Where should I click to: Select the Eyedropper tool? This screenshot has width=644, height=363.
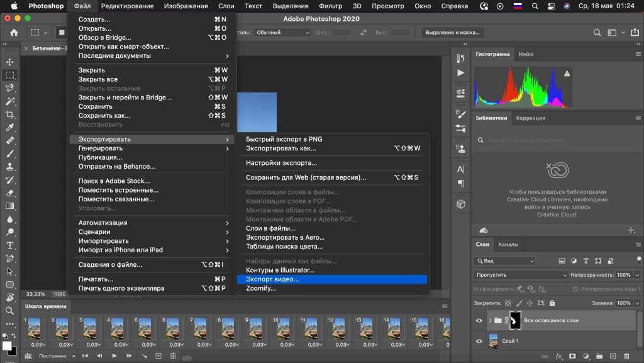(x=9, y=128)
